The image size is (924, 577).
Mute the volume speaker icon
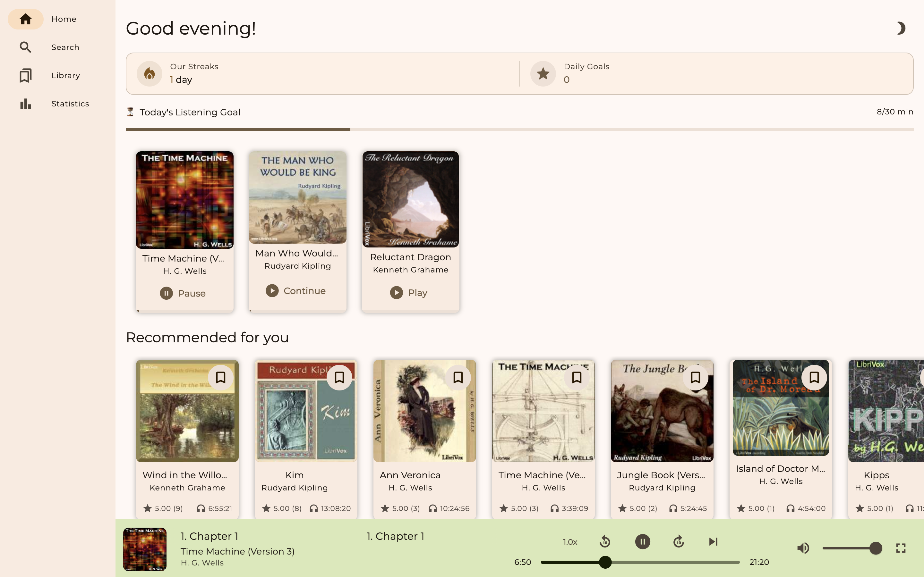pyautogui.click(x=803, y=548)
